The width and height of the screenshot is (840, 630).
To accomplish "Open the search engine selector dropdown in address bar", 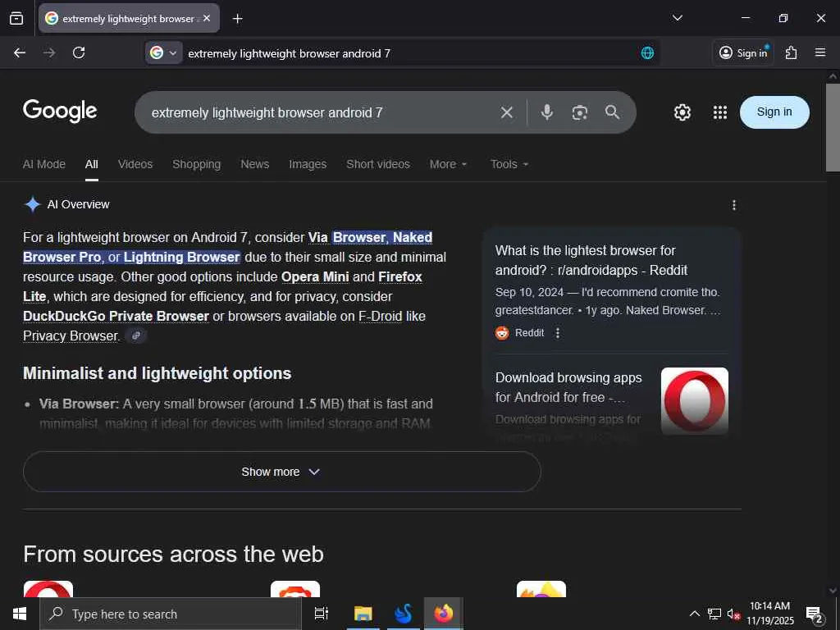I will point(163,52).
